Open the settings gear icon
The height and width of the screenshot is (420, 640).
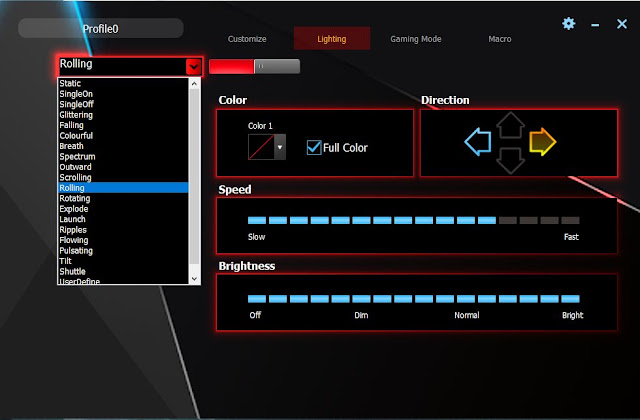[x=568, y=24]
